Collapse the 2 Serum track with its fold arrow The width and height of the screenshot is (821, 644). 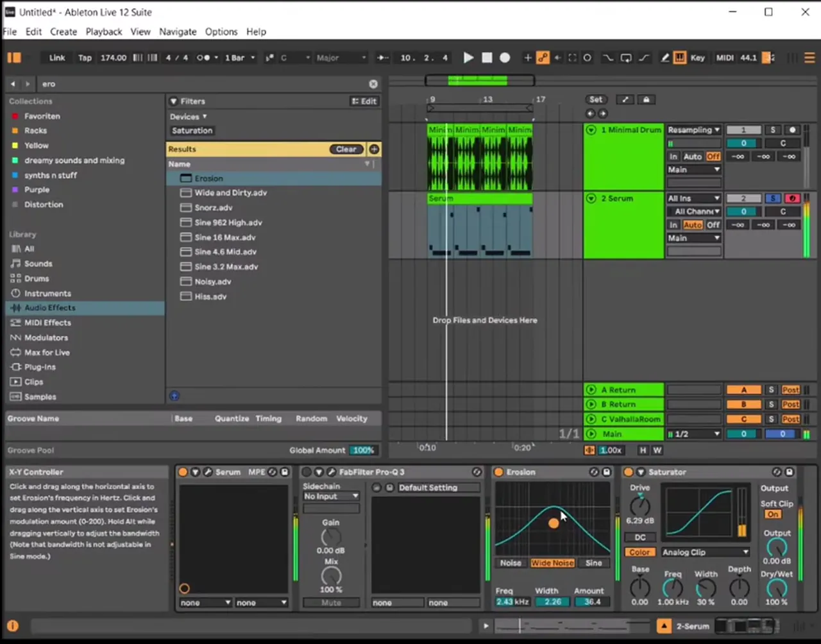click(x=591, y=199)
